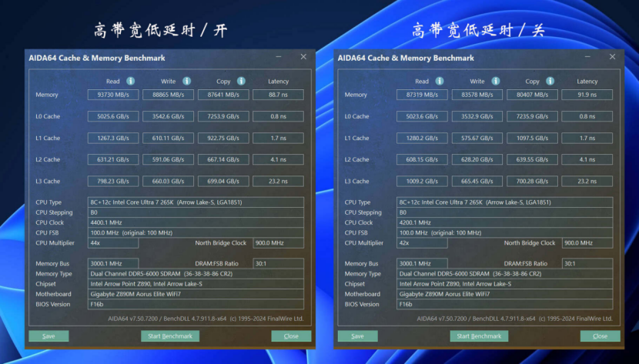The height and width of the screenshot is (364, 639).
Task: Select Memory Read value 93730 MB/s
Action: click(113, 95)
